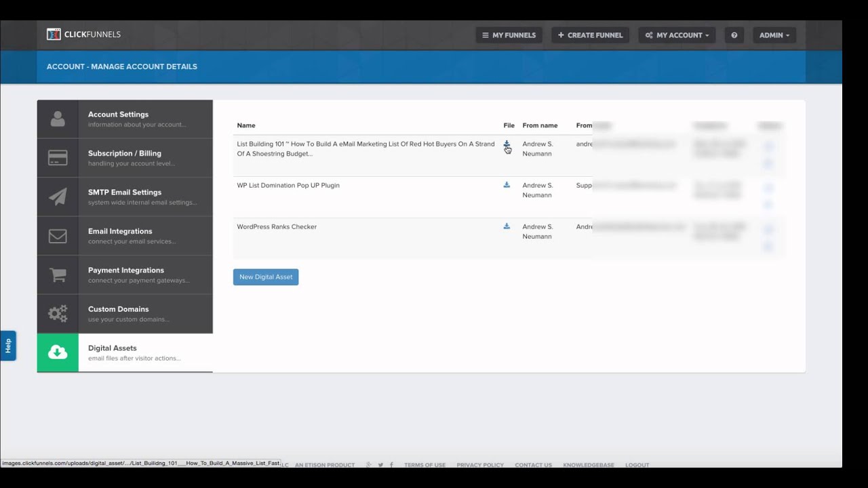Image resolution: width=868 pixels, height=488 pixels.
Task: Click the Digital Assets cloud download icon
Action: 58,352
